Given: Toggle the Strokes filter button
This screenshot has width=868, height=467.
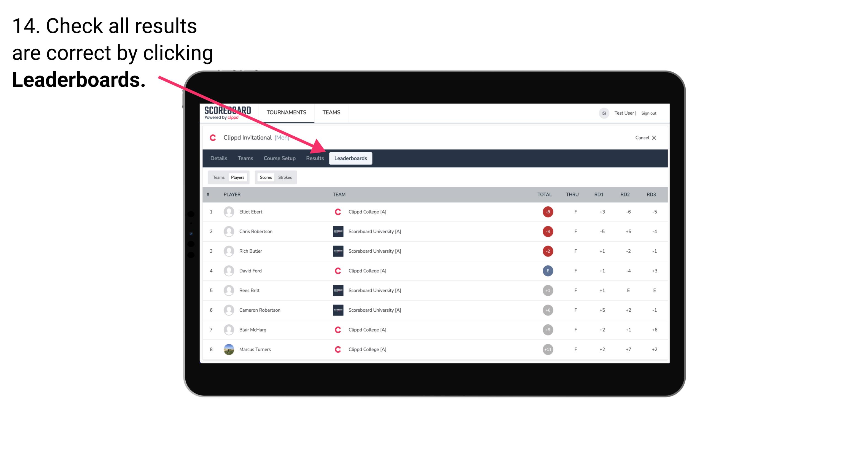Looking at the screenshot, I should click(x=285, y=177).
